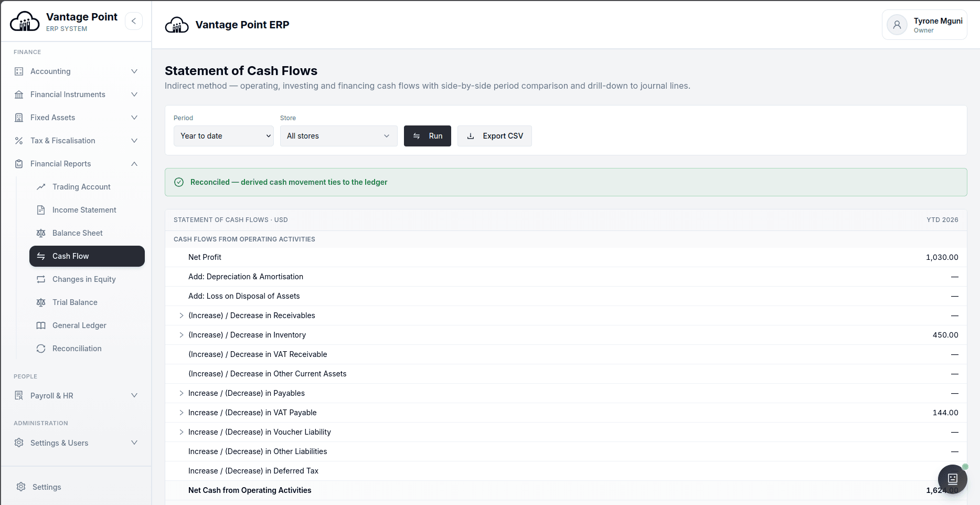Export the statement as CSV
Image resolution: width=980 pixels, height=505 pixels.
494,136
